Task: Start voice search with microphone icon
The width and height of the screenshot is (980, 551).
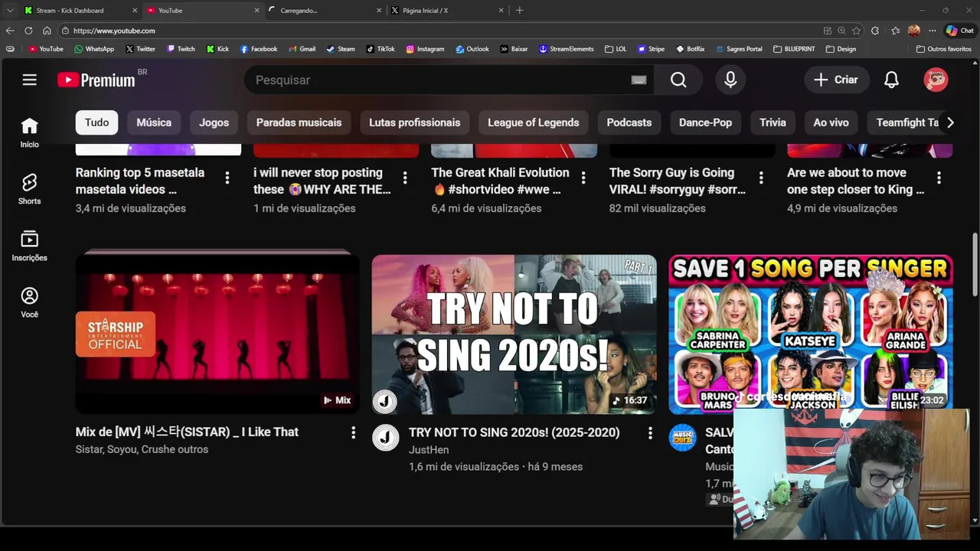Action: click(x=730, y=80)
